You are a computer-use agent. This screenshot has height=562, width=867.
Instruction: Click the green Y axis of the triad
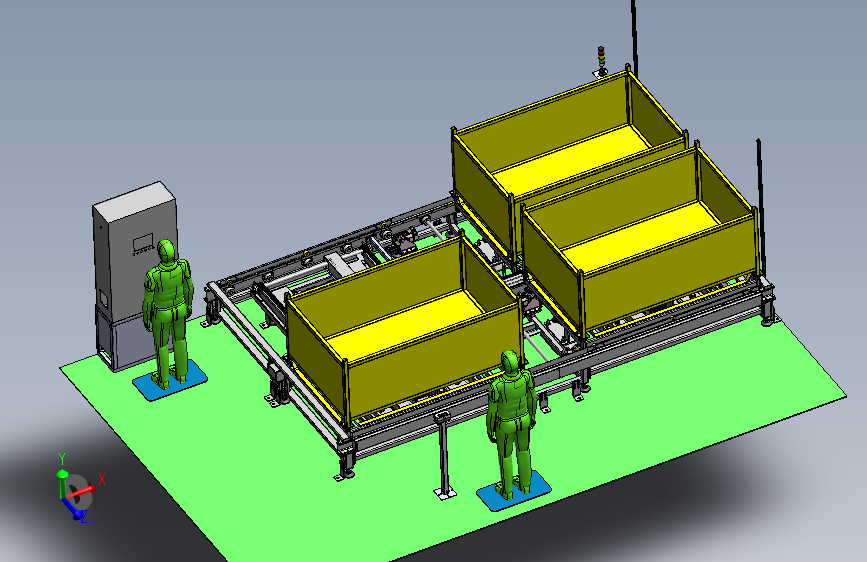click(62, 475)
